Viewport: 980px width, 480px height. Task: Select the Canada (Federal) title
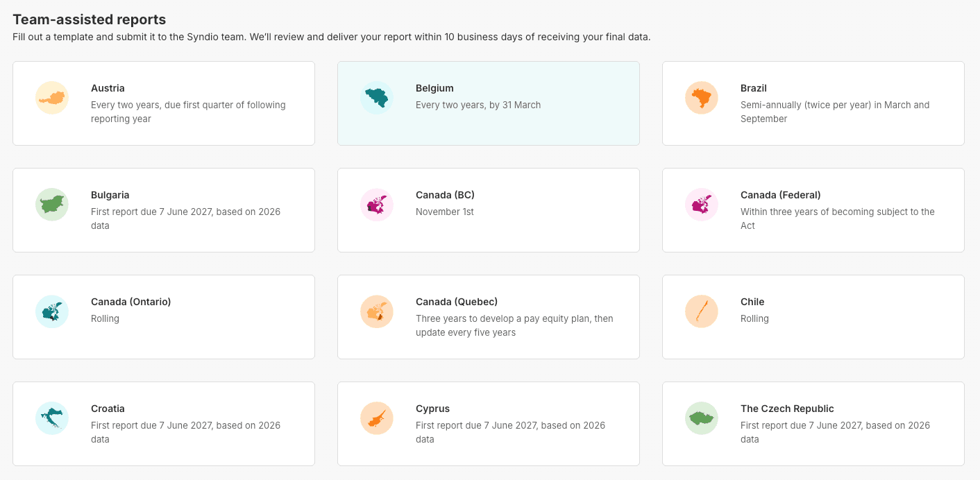(x=781, y=195)
